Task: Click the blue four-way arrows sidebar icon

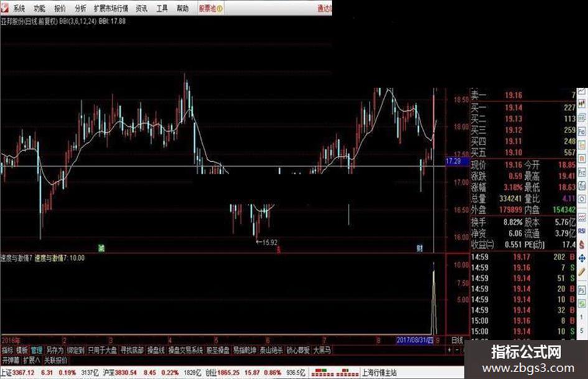Action: pyautogui.click(x=582, y=258)
